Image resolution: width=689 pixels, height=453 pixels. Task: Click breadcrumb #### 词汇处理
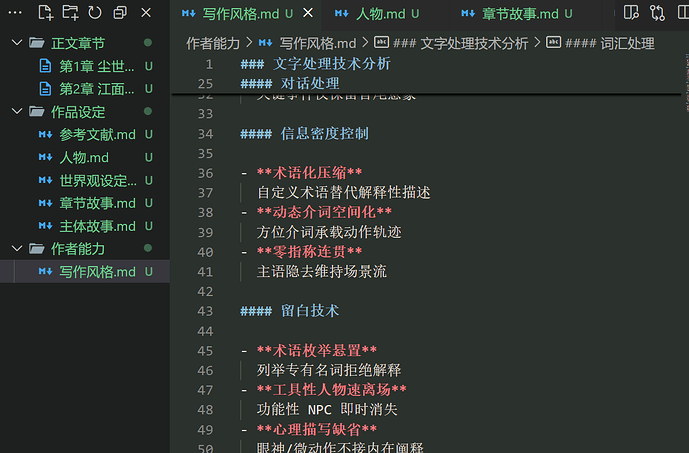pyautogui.click(x=609, y=43)
